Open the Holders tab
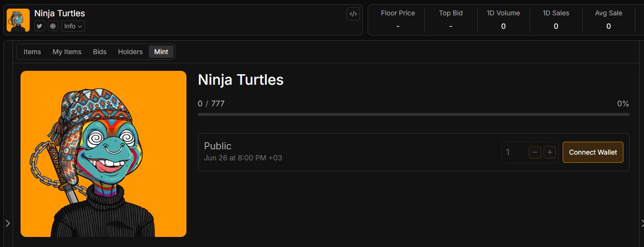 point(130,52)
